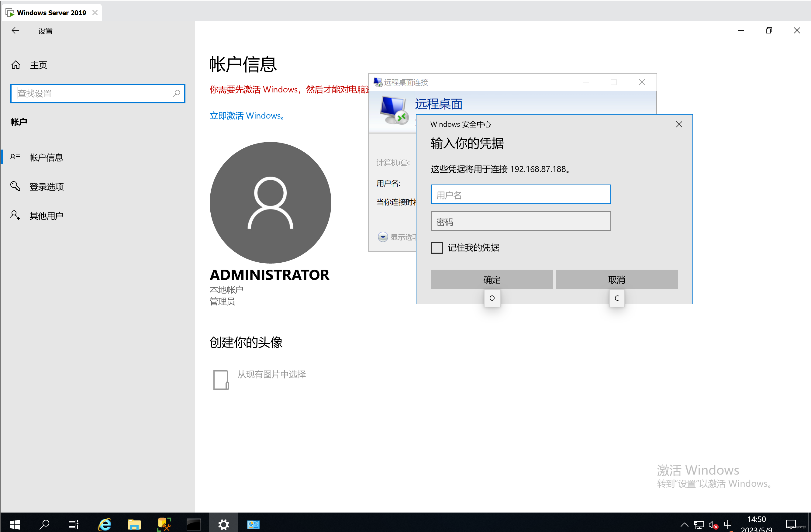Expand 显示选项 in Remote Desktop window
The width and height of the screenshot is (811, 532).
click(x=383, y=237)
